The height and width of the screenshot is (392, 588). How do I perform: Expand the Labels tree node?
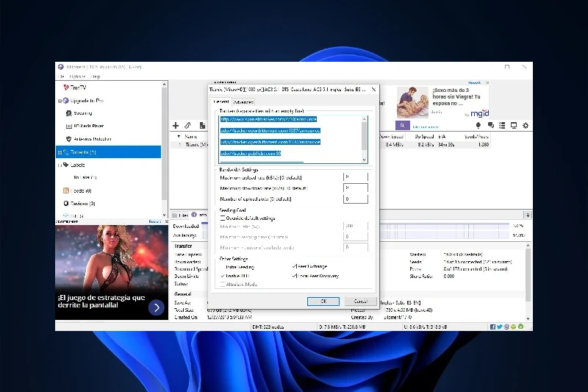point(60,165)
